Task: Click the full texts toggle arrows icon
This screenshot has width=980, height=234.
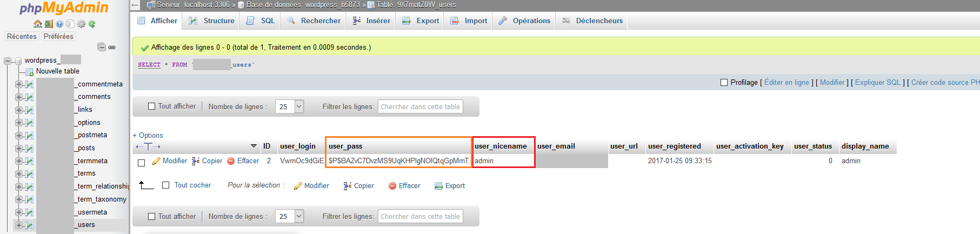Action: [x=148, y=146]
